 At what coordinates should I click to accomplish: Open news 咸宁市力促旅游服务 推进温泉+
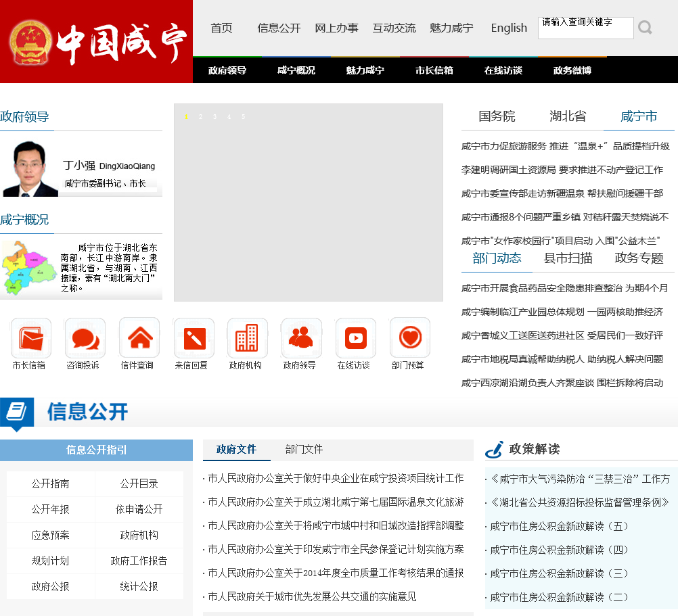point(566,147)
